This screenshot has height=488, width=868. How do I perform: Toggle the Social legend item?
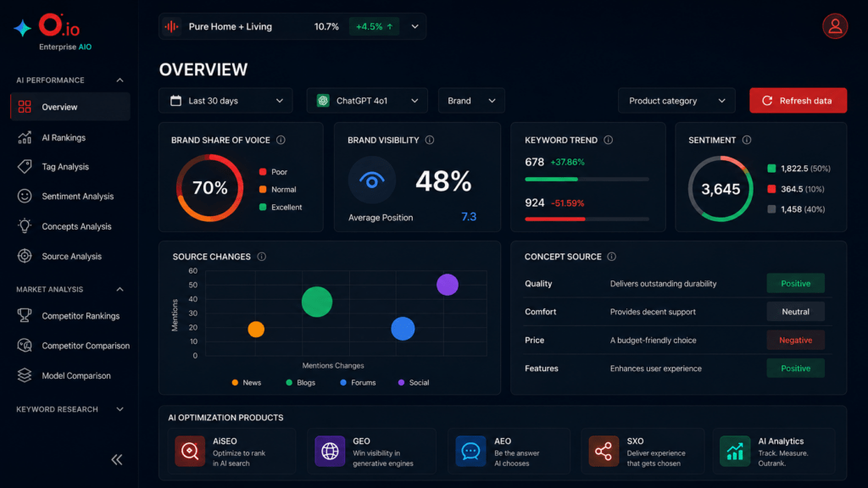click(x=414, y=382)
